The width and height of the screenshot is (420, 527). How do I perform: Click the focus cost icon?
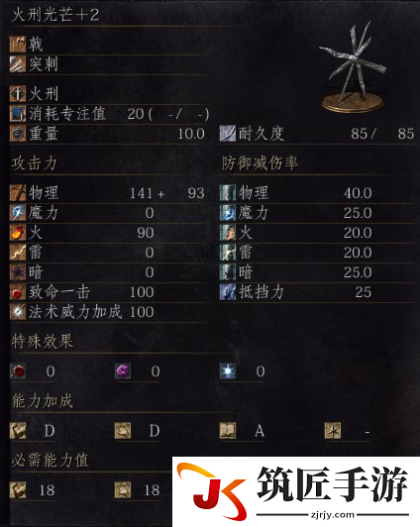pyautogui.click(x=18, y=114)
